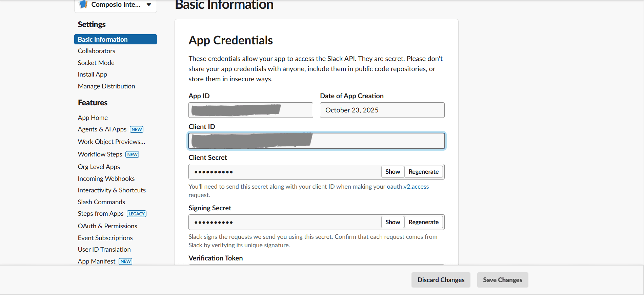
Task: Open Steps from Apps legacy page
Action: [x=101, y=213]
